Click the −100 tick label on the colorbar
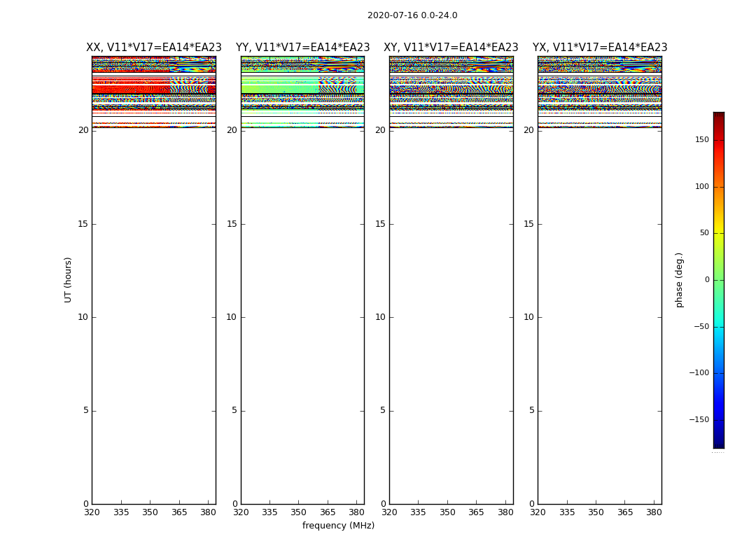 699,372
